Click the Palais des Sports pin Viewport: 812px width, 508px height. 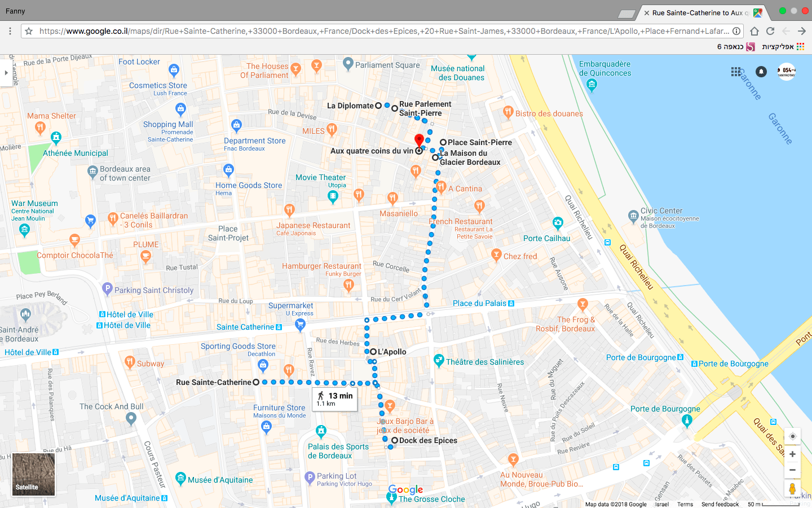point(321,432)
